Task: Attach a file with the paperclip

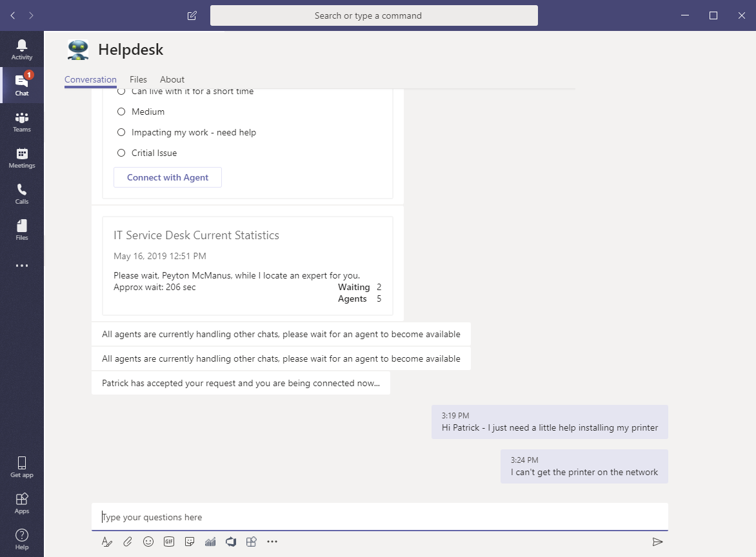Action: (x=127, y=542)
